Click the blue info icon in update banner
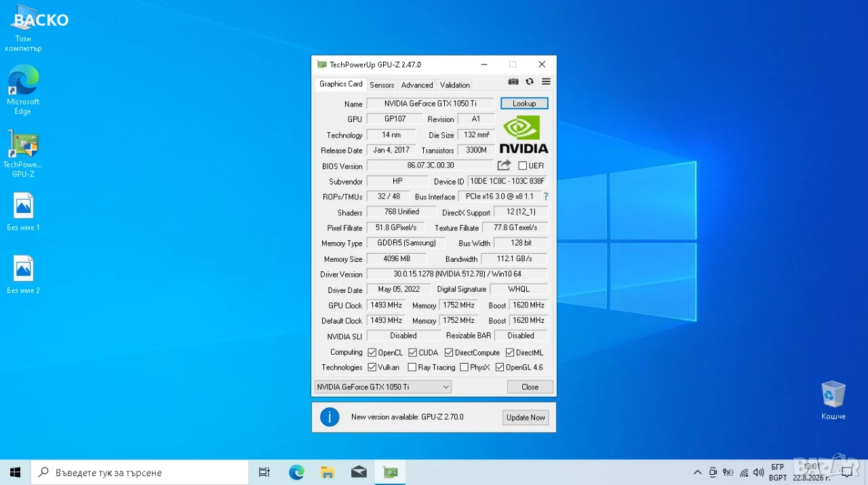The width and height of the screenshot is (868, 485). pyautogui.click(x=330, y=416)
